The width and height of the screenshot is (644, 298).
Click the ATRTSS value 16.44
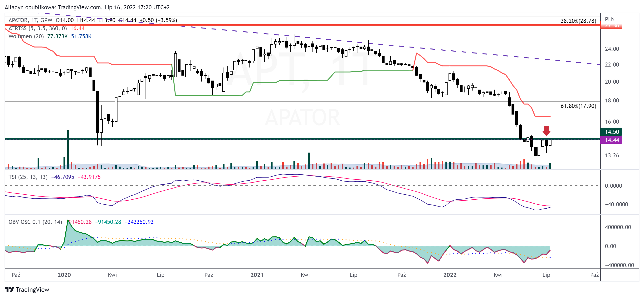coord(78,28)
